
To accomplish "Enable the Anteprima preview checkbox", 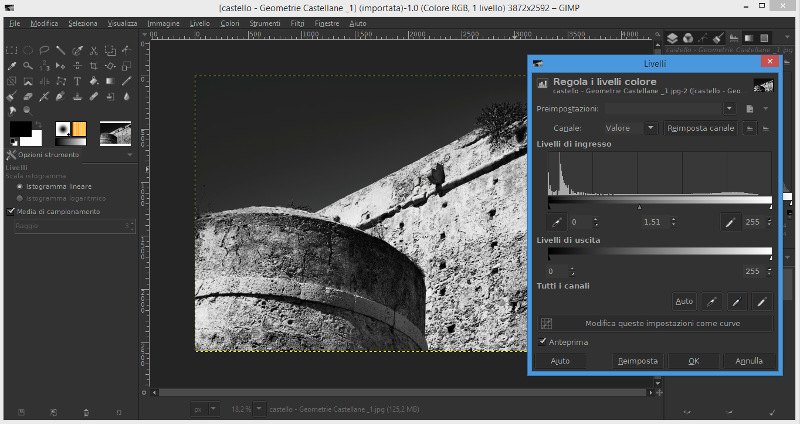I will 543,342.
